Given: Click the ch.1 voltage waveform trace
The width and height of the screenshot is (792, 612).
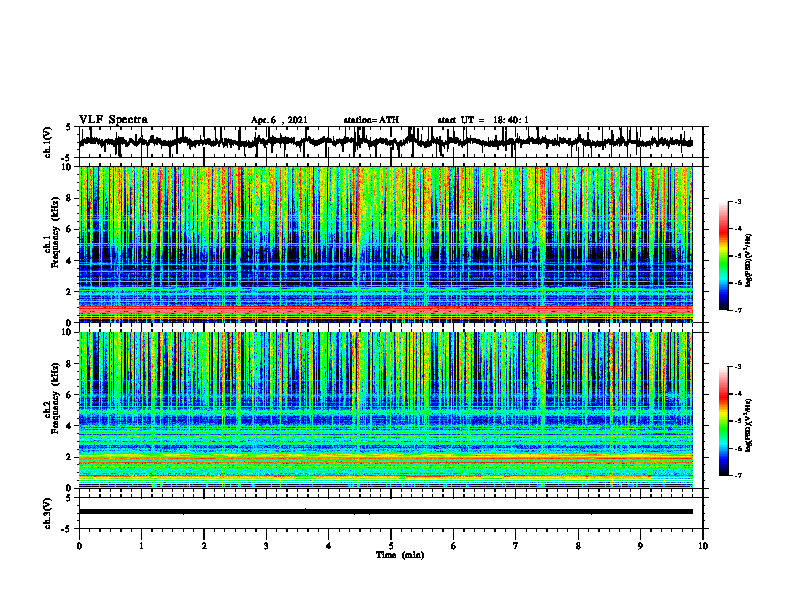Looking at the screenshot, I should (x=385, y=142).
